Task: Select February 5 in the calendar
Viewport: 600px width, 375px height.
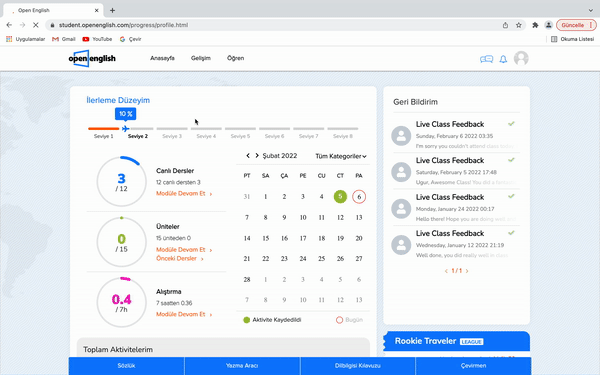Action: (340, 197)
